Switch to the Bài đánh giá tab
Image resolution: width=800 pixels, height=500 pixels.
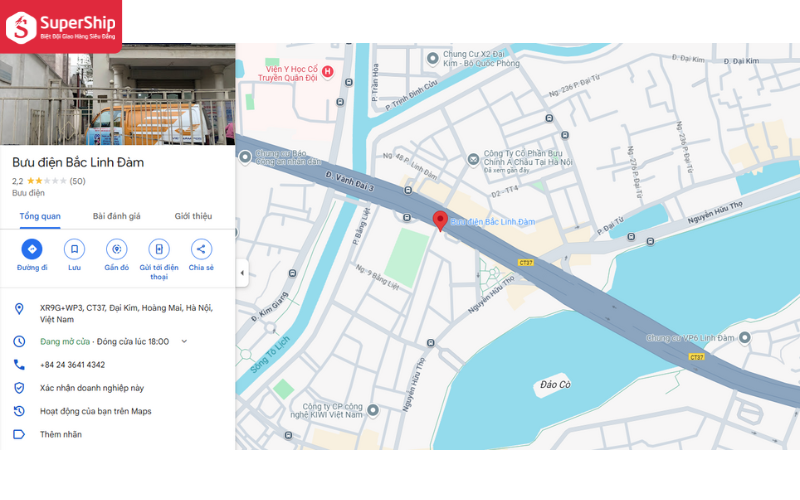tap(116, 216)
